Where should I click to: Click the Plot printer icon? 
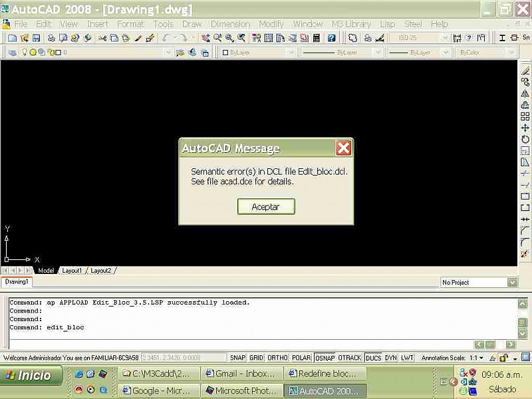[x=51, y=38]
